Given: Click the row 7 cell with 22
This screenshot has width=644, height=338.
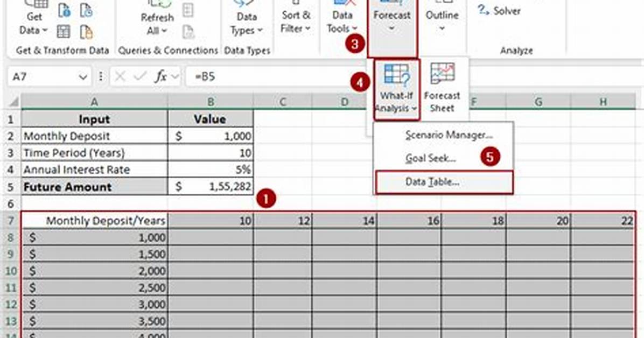Looking at the screenshot, I should pos(603,221).
